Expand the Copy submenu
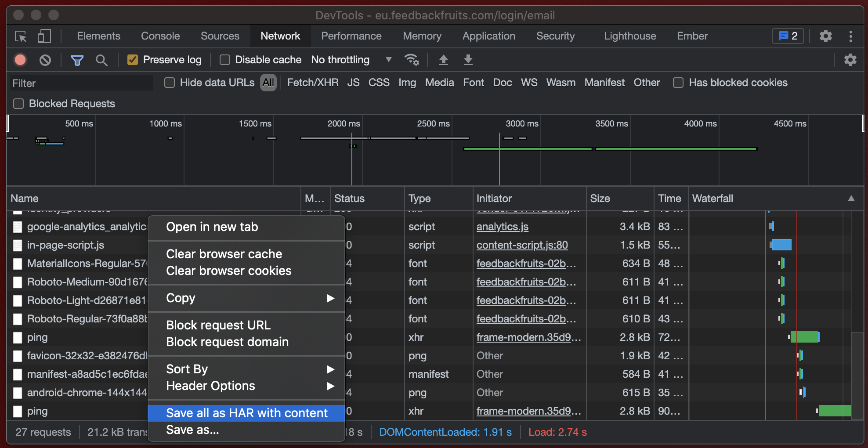Screen dimensions: 868x448 pos(246,298)
